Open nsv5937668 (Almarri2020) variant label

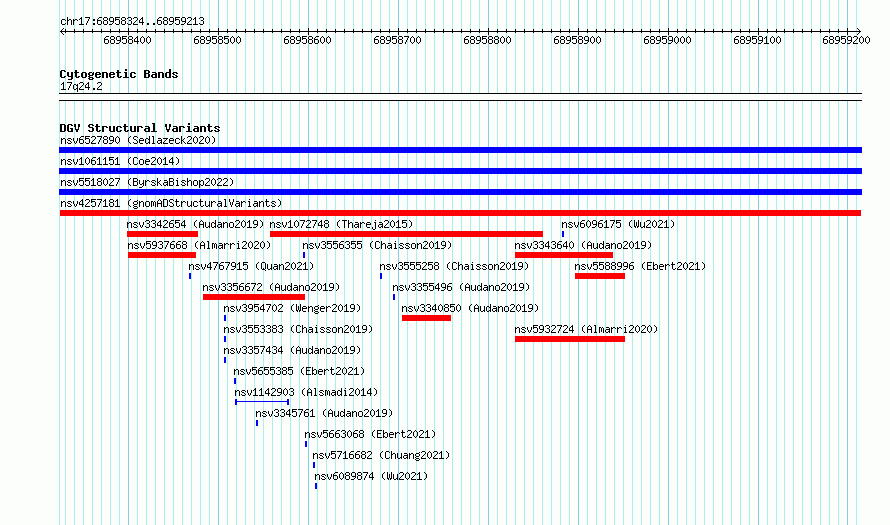199,245
